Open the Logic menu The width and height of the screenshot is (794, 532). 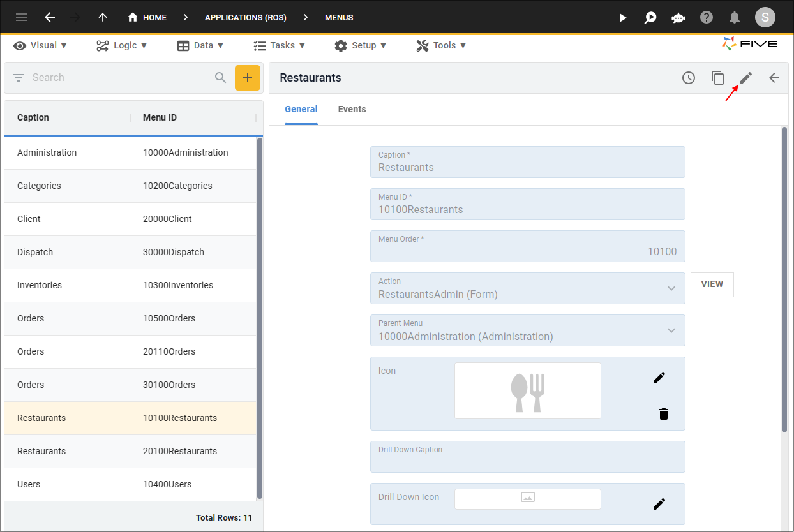point(122,45)
